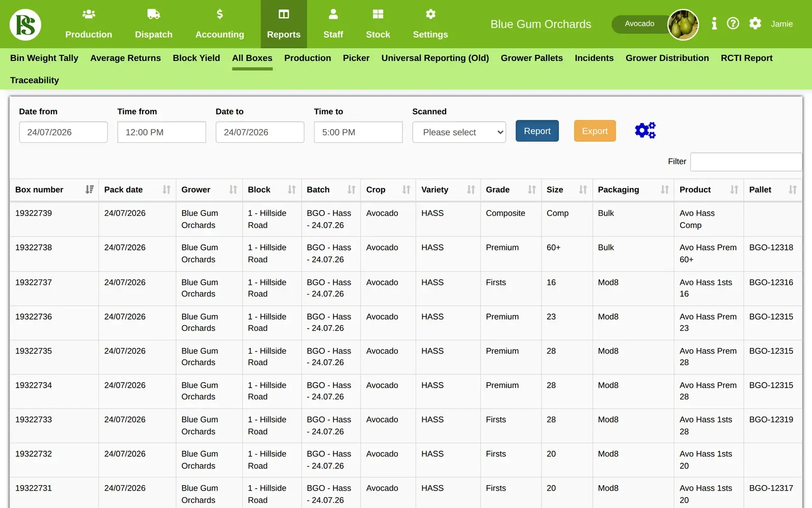812x508 pixels.
Task: Click the Time to field
Action: point(358,132)
